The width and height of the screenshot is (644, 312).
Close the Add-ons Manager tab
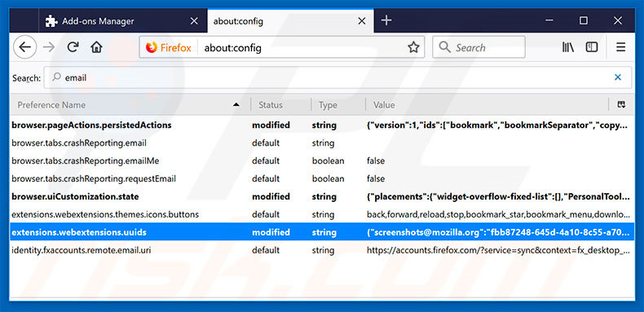pos(194,21)
